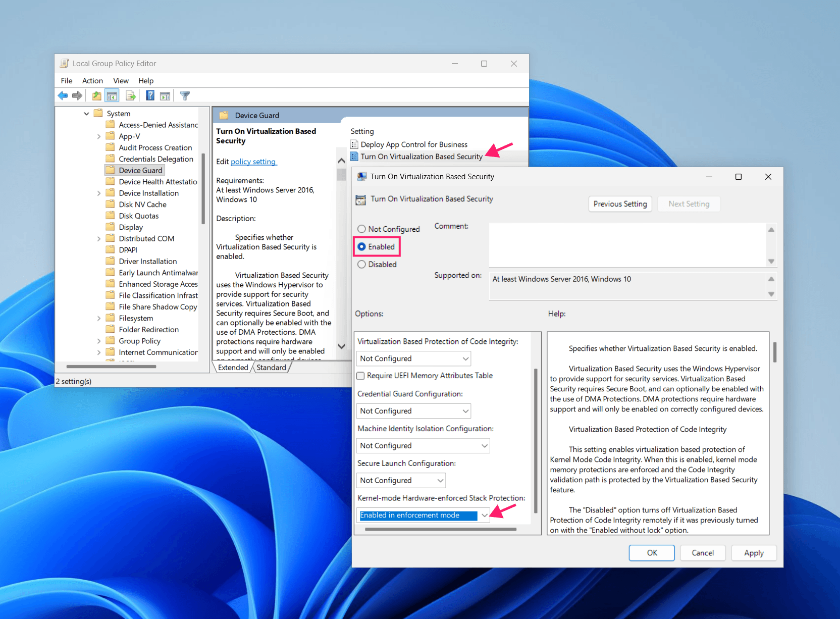Click the Previous Setting button

coord(620,204)
